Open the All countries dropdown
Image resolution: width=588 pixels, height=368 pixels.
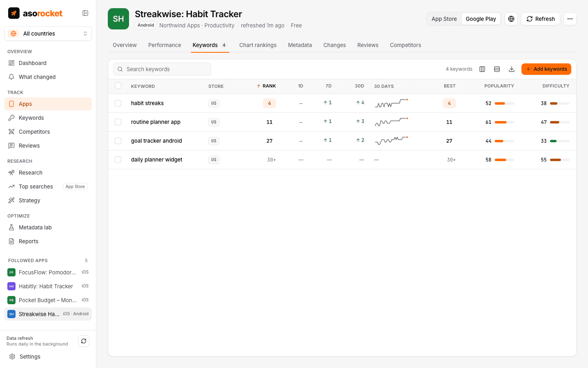[48, 34]
